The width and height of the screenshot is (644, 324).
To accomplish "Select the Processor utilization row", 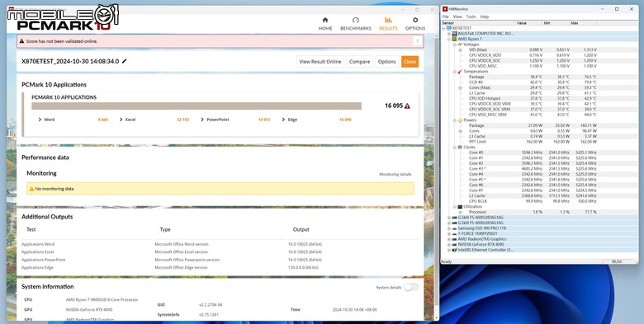I will 533,212.
